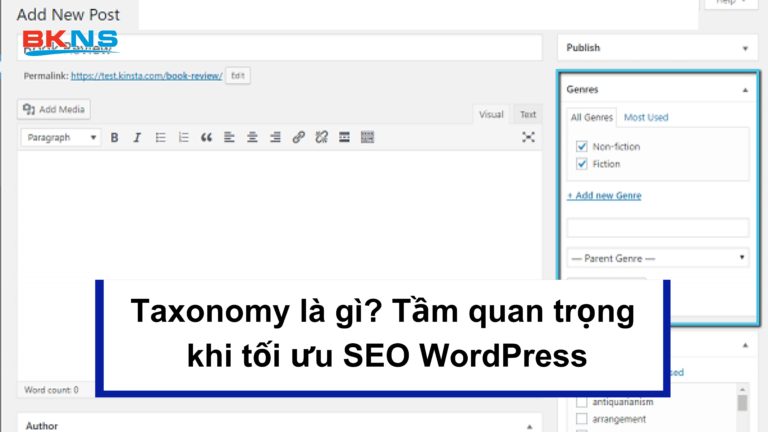Align text left
768x432 pixels.
click(x=229, y=138)
